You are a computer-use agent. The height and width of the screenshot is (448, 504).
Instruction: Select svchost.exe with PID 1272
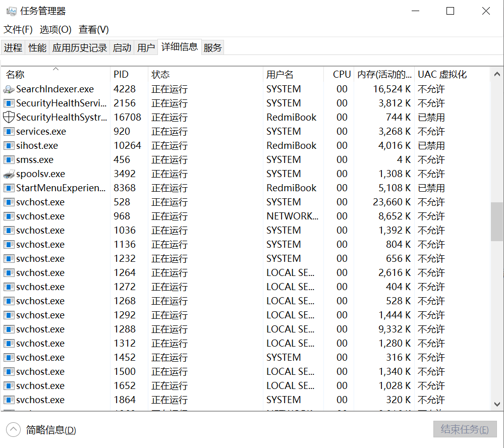tap(40, 287)
